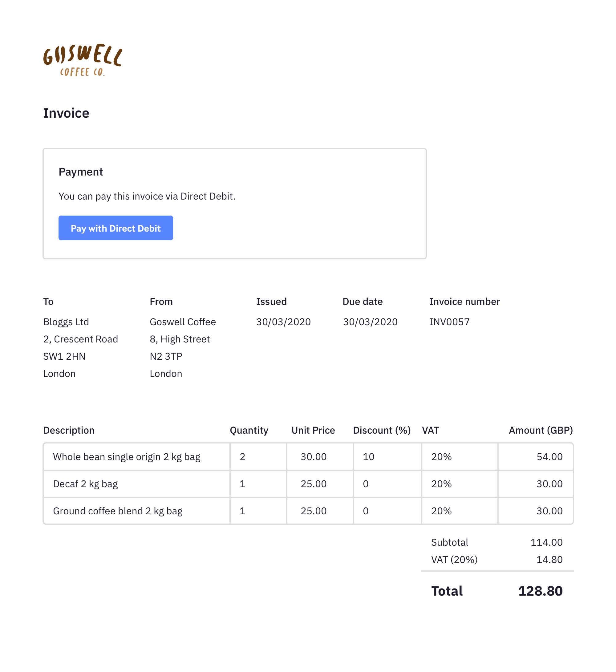Click the invoice number INV0057

(x=449, y=322)
